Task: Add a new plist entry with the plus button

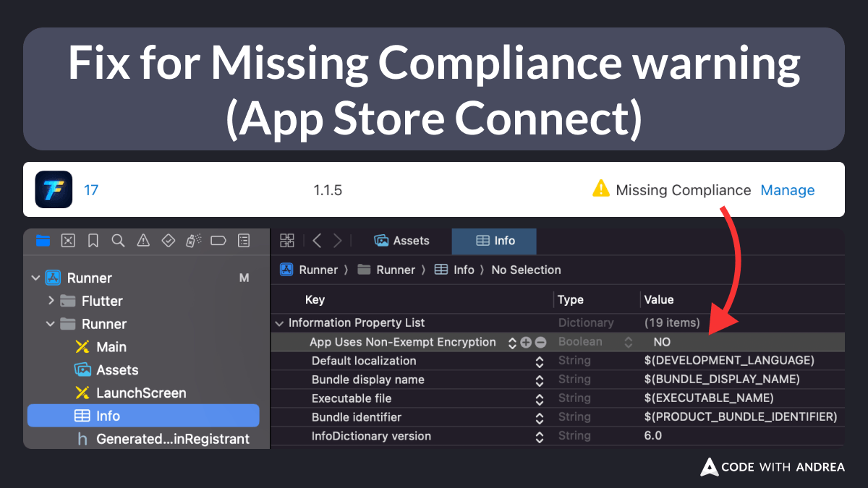Action: (x=526, y=341)
